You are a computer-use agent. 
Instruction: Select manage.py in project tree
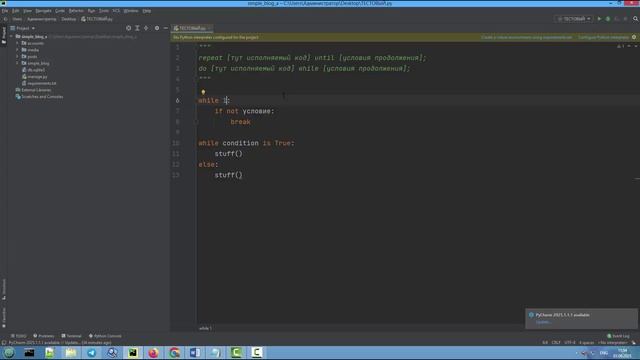coord(35,77)
